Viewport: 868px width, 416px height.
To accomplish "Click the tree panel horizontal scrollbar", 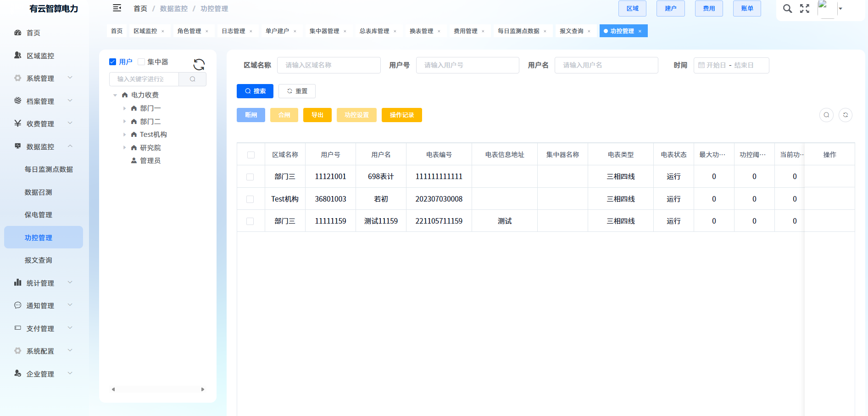I will coord(158,389).
